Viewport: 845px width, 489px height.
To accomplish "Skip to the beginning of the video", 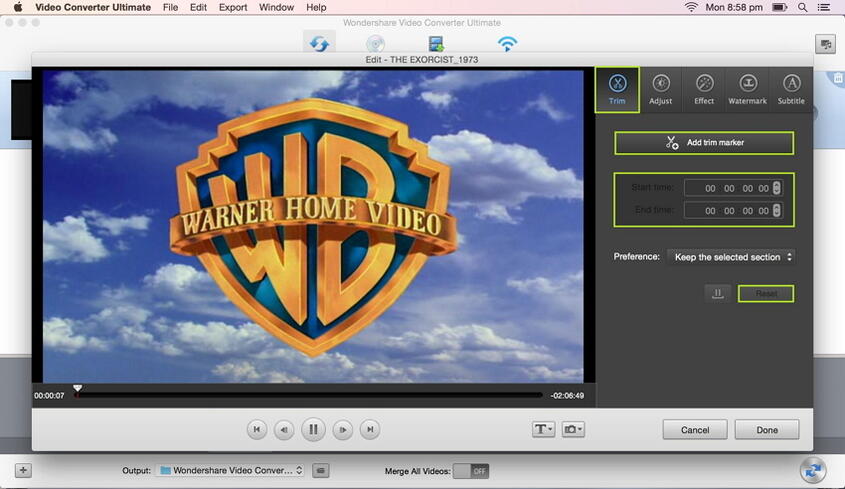I will 257,430.
